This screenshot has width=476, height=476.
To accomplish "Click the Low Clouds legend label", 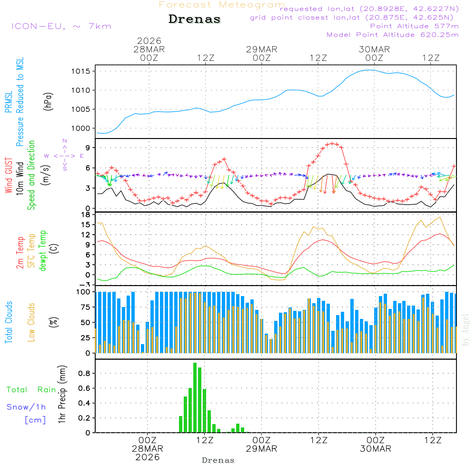I will point(31,322).
